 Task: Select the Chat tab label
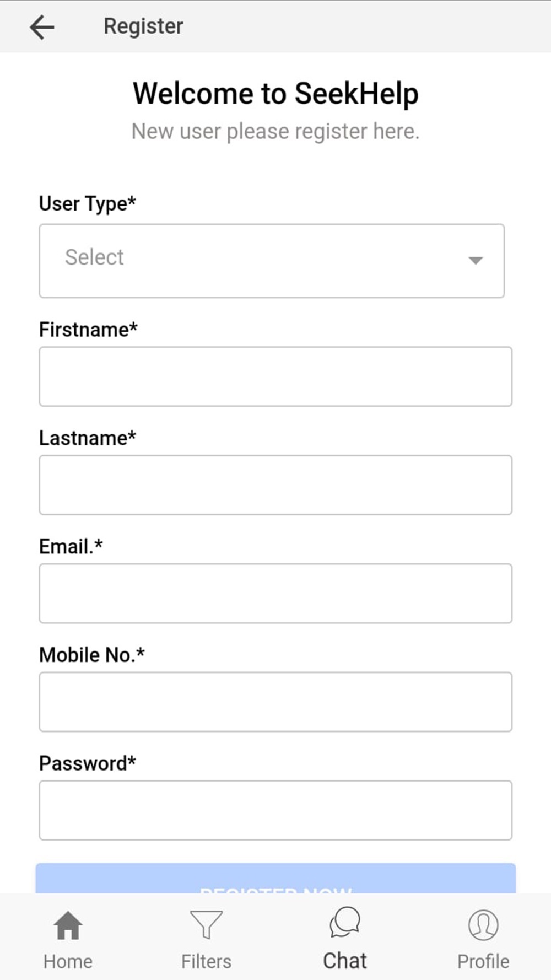[345, 961]
